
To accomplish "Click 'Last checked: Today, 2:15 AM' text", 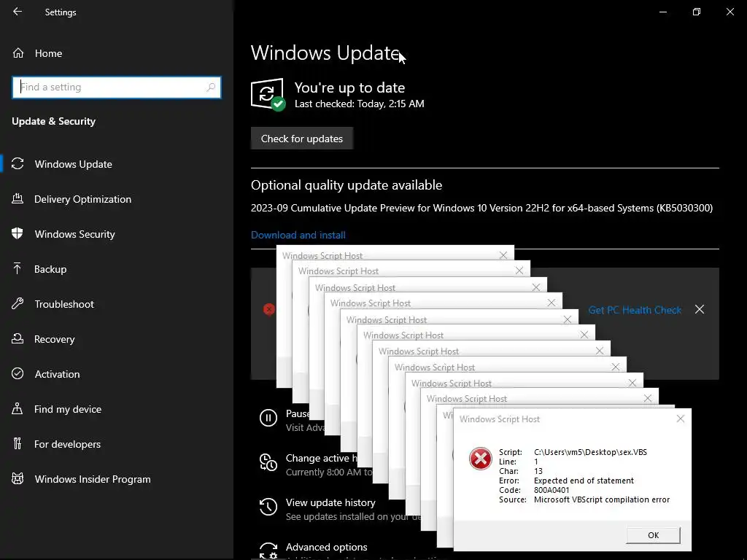I will (359, 104).
